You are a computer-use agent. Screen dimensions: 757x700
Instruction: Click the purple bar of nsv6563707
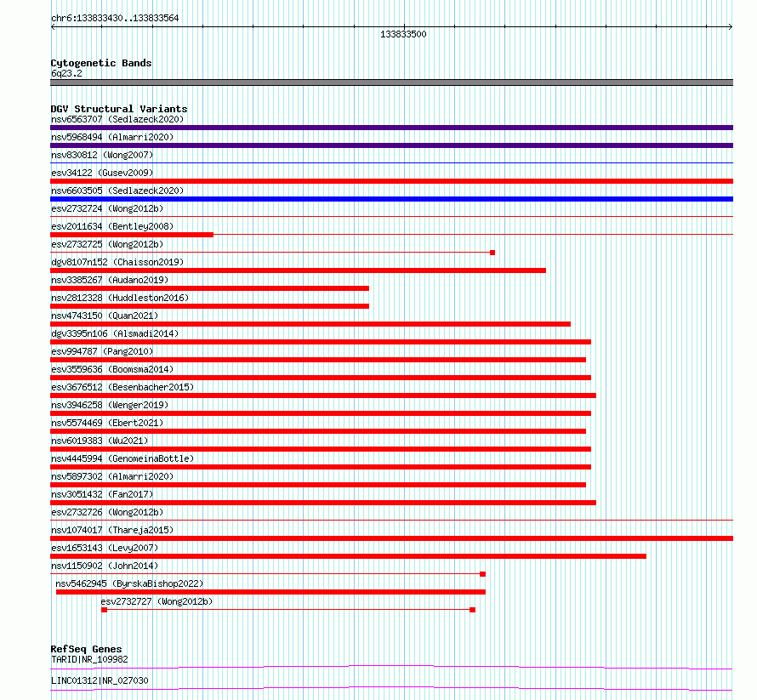[391, 128]
